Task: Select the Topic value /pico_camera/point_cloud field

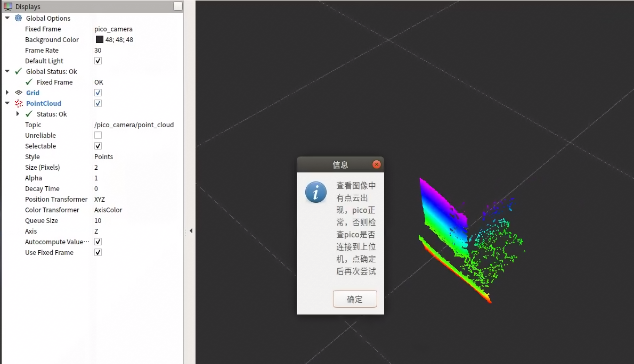Action: (134, 125)
